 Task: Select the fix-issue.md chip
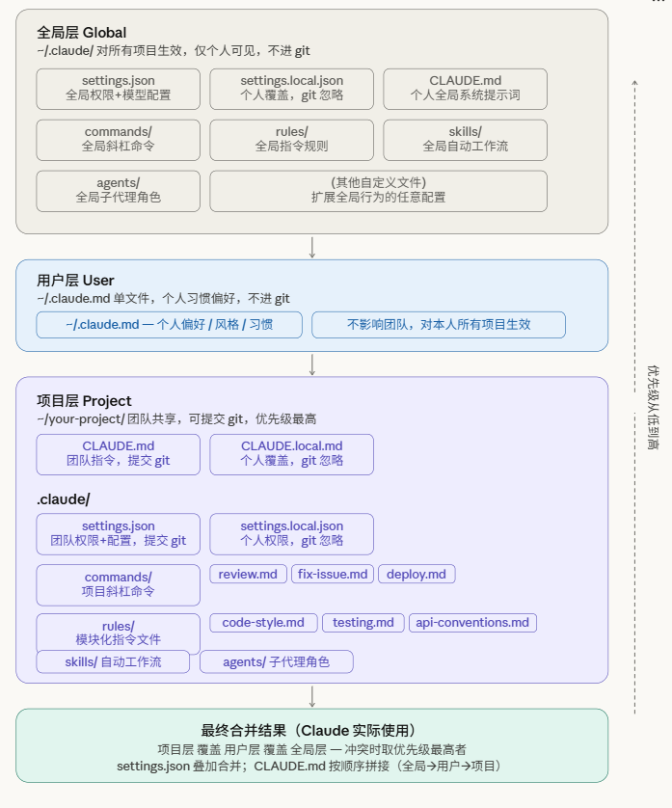coord(333,574)
